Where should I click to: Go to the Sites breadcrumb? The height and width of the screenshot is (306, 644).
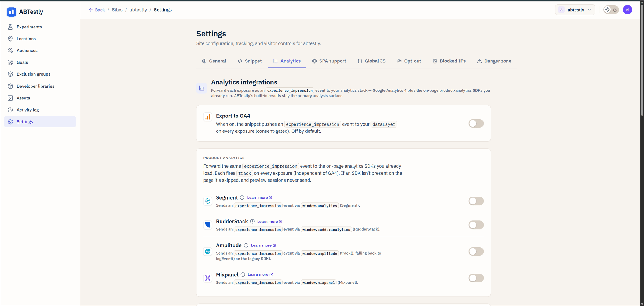point(117,10)
